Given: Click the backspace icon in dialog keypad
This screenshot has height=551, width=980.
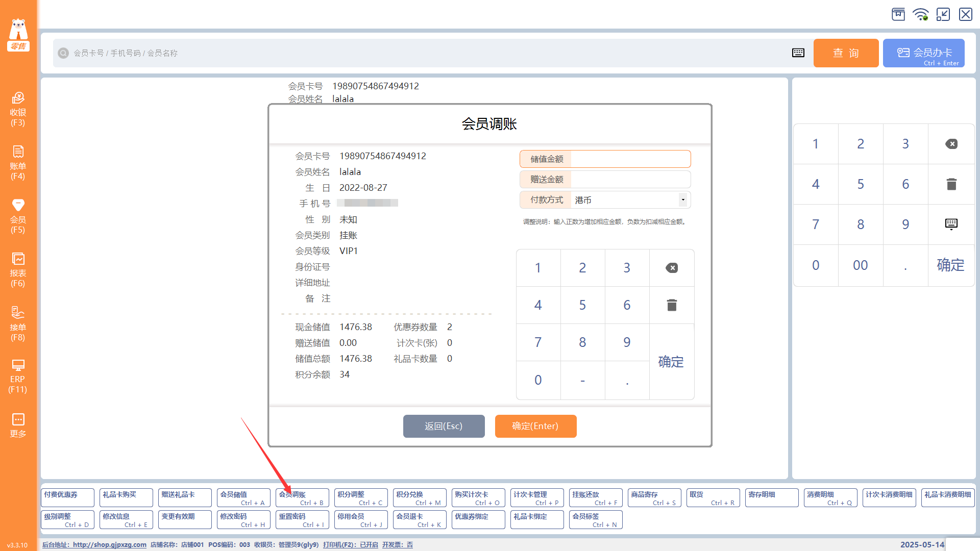Looking at the screenshot, I should click(672, 268).
